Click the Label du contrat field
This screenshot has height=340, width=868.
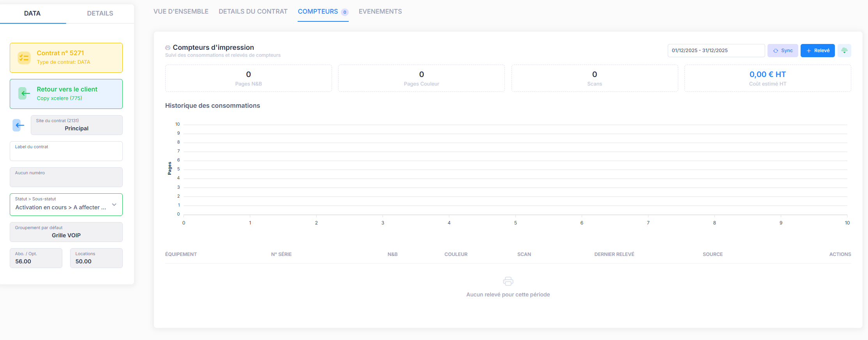point(66,151)
